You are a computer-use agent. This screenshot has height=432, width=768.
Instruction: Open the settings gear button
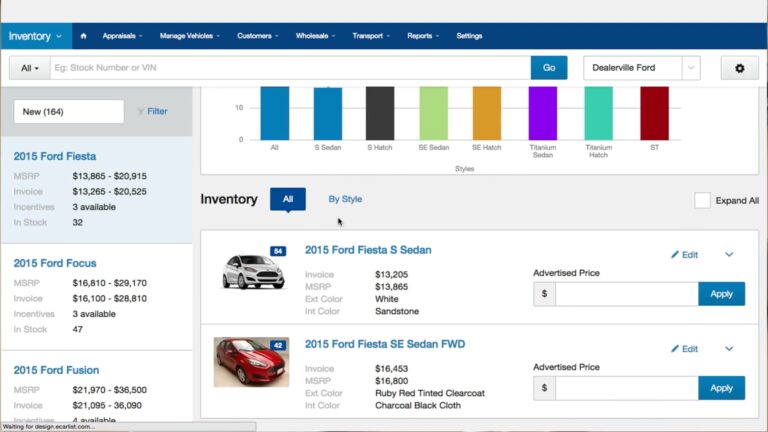click(x=740, y=68)
